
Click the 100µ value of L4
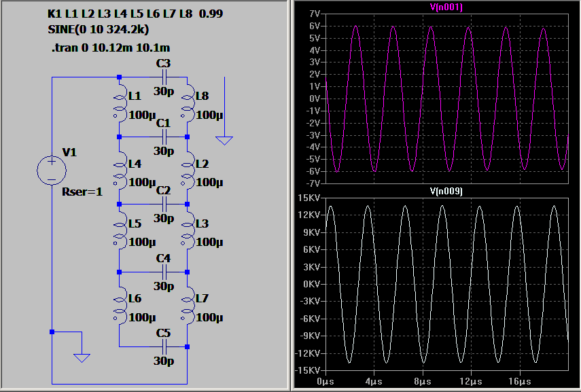pyautogui.click(x=142, y=182)
